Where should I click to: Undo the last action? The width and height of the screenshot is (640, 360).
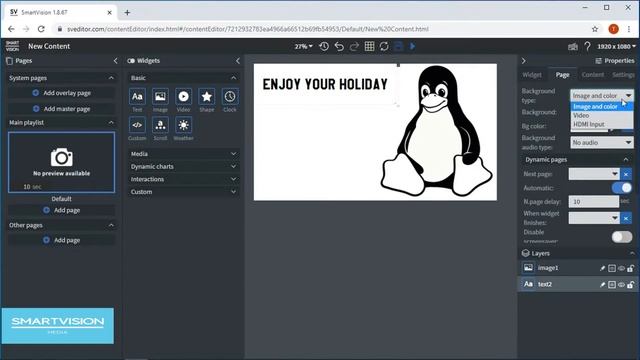339,47
